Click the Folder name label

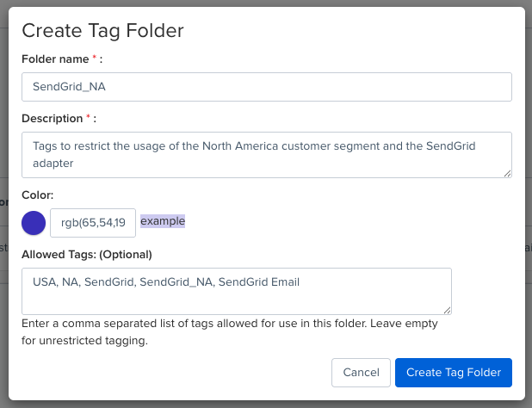click(x=62, y=59)
